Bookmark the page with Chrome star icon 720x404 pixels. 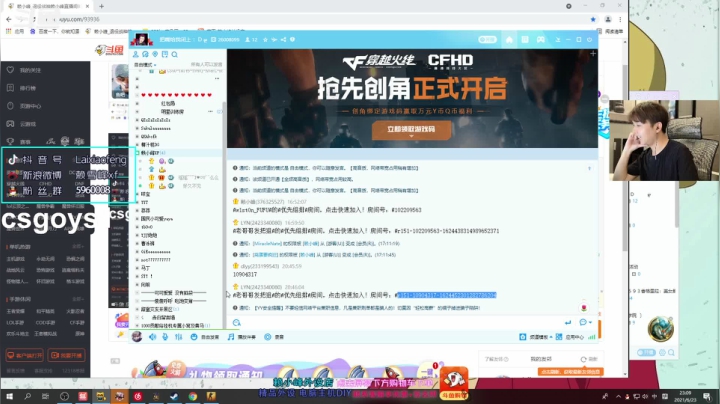[593, 19]
